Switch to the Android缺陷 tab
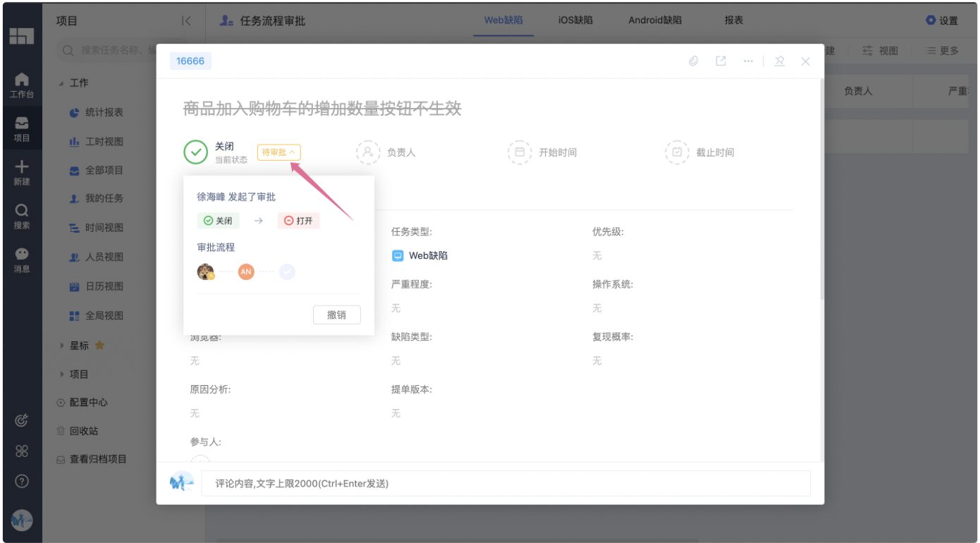Screen dimensions: 980x543 coord(655,20)
